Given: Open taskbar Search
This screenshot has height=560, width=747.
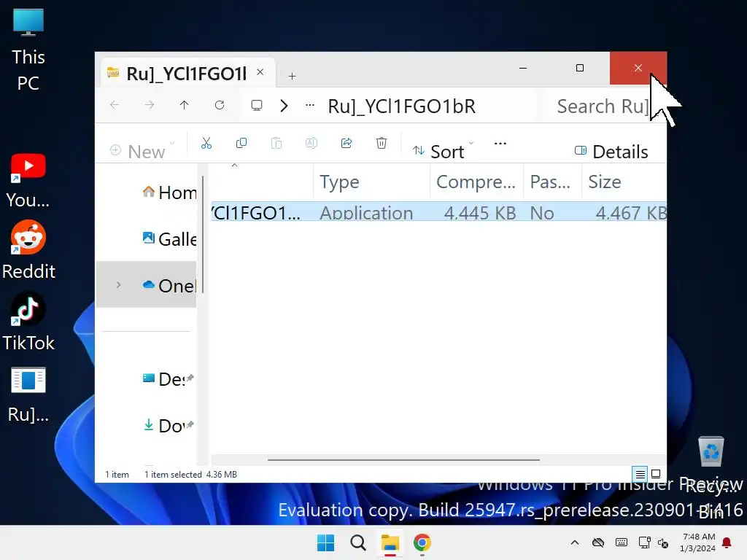Looking at the screenshot, I should tap(357, 542).
